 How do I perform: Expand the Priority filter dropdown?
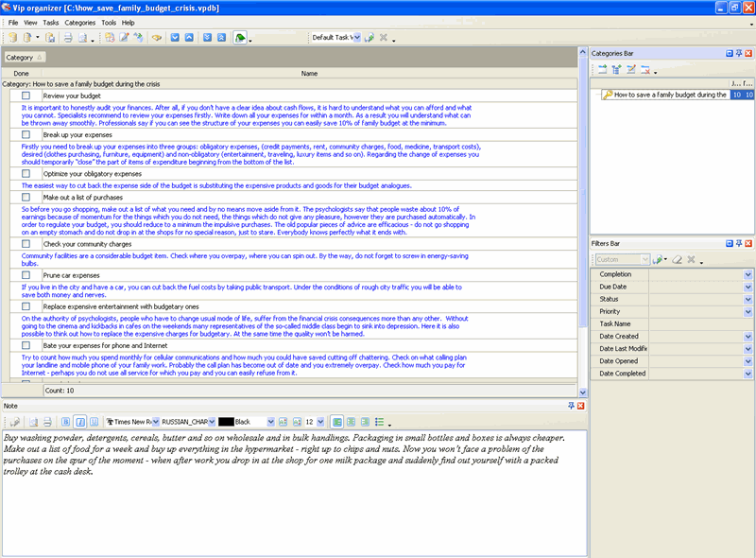747,312
